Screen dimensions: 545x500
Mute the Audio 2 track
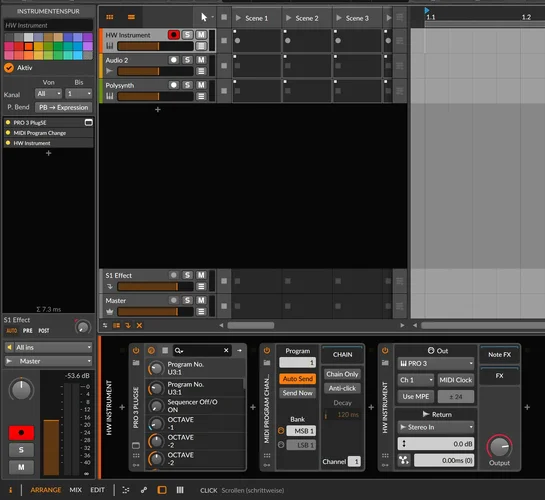click(201, 60)
